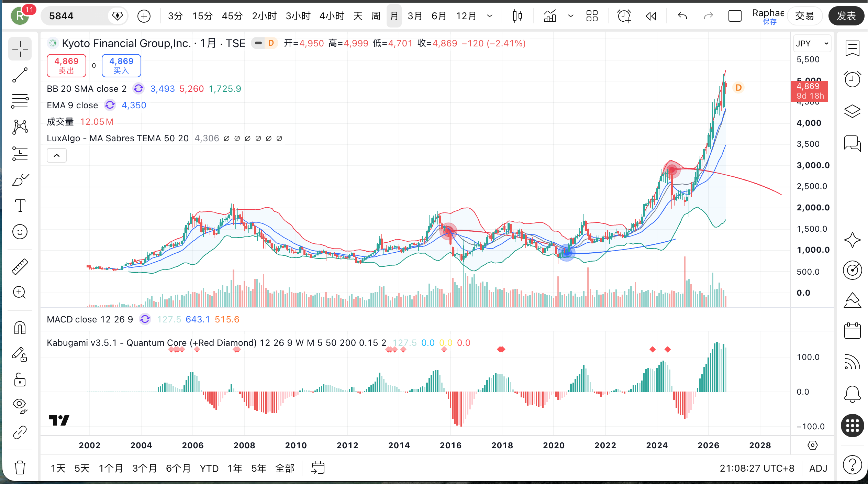Click the link drawings chain icon
Screen dimensions: 868x484
20,432
